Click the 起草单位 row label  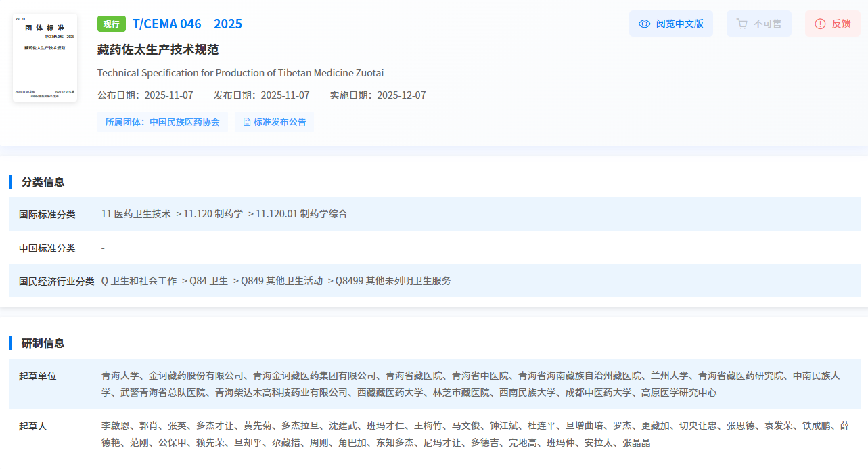38,376
